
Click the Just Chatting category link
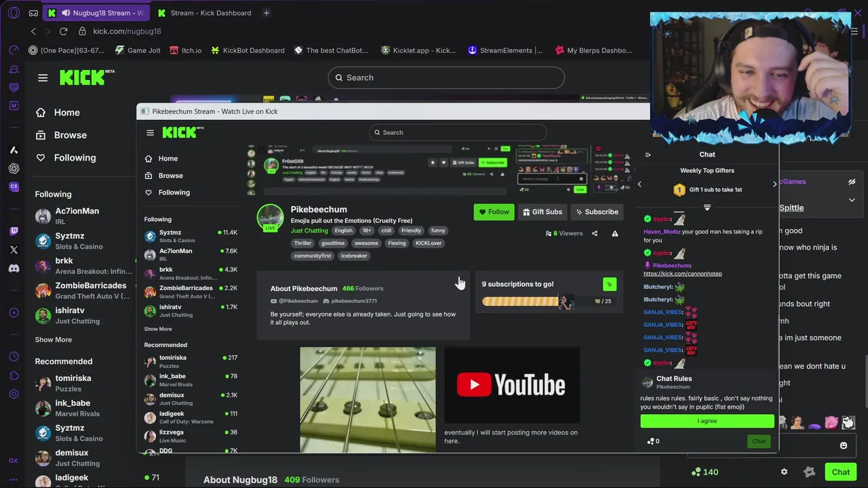309,230
